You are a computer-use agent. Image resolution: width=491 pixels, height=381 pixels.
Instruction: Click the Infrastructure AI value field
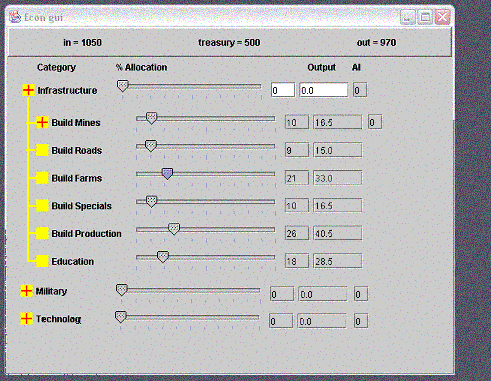(x=360, y=90)
